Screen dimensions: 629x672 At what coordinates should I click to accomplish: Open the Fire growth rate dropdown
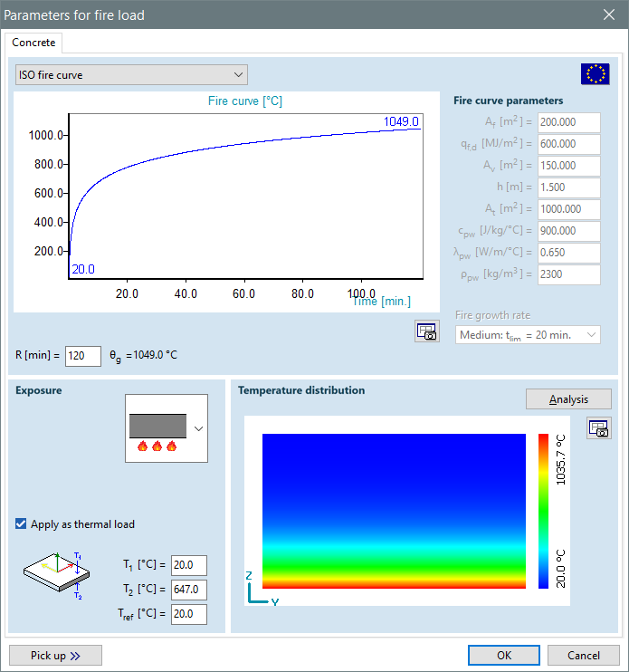(x=528, y=335)
